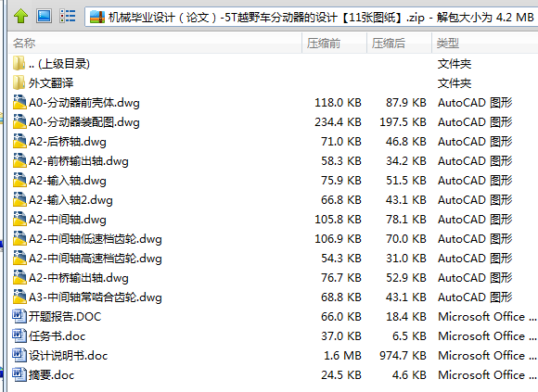
Task: Select A2-中间轴.dwg file icon
Action: pos(19,219)
